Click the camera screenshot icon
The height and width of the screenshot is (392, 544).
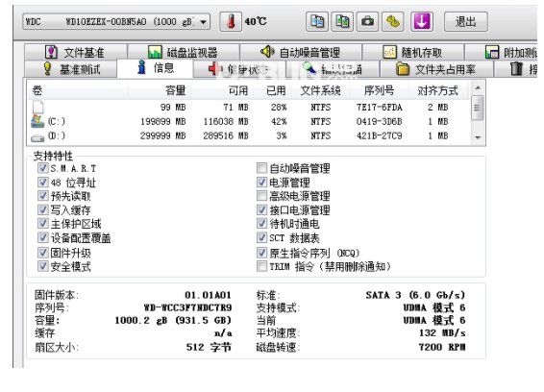point(367,21)
